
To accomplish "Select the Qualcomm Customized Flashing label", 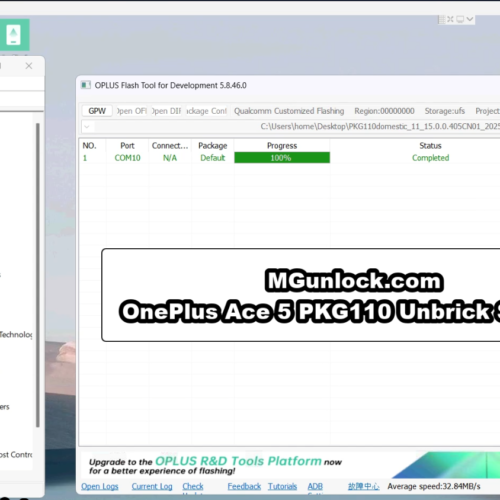I will pos(289,111).
